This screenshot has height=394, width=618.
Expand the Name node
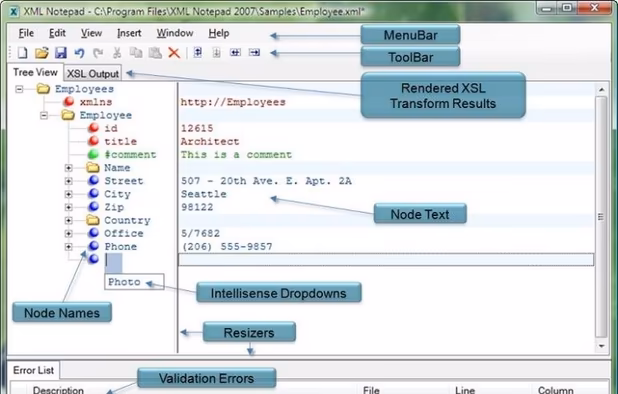[69, 168]
